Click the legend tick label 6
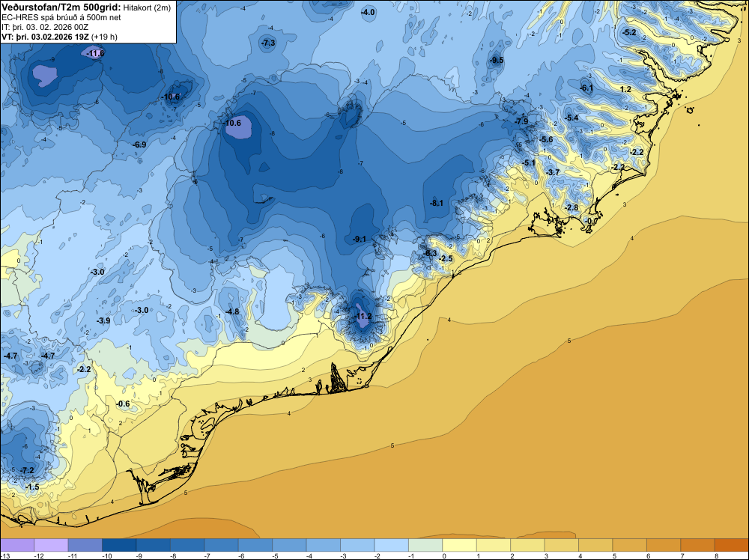The height and width of the screenshot is (560, 749). point(648,556)
